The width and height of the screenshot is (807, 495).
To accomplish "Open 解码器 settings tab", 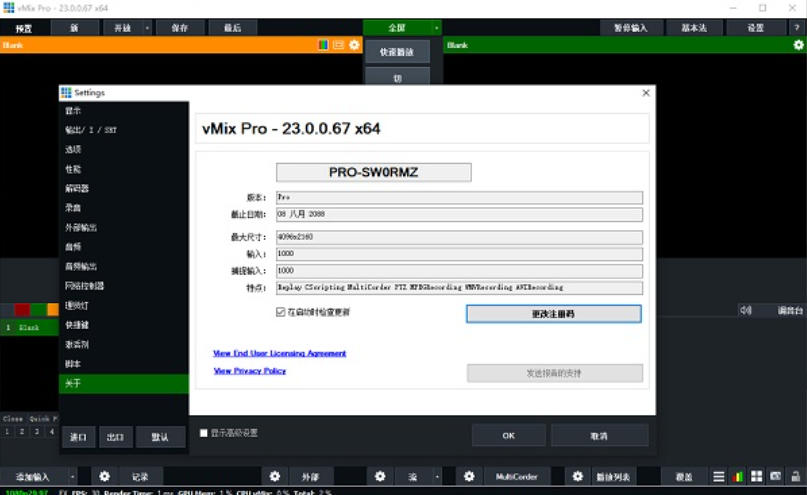I will (124, 189).
